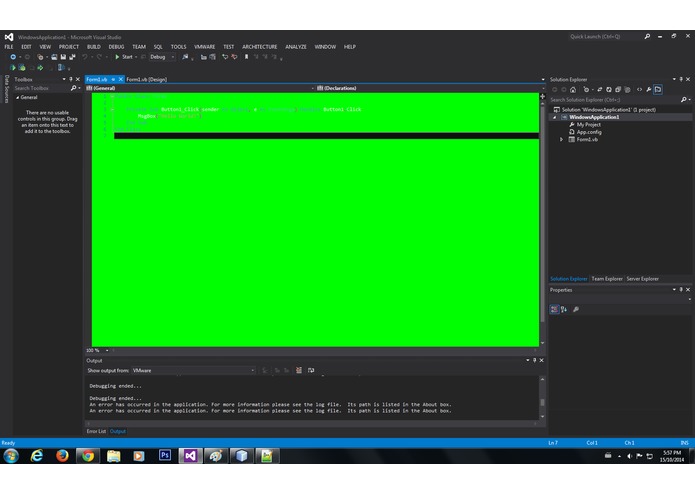Click the New Project toolbar icon

pyautogui.click(x=40, y=57)
